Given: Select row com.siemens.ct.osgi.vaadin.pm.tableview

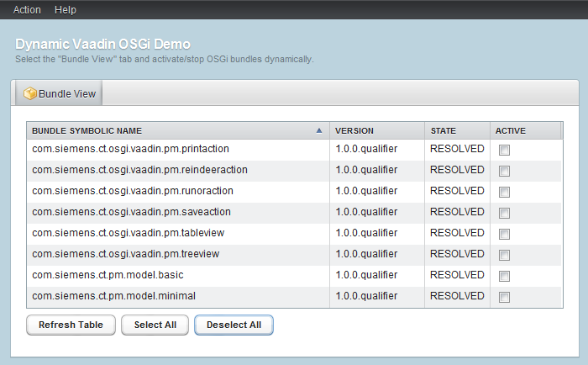Looking at the screenshot, I should click(x=294, y=234).
